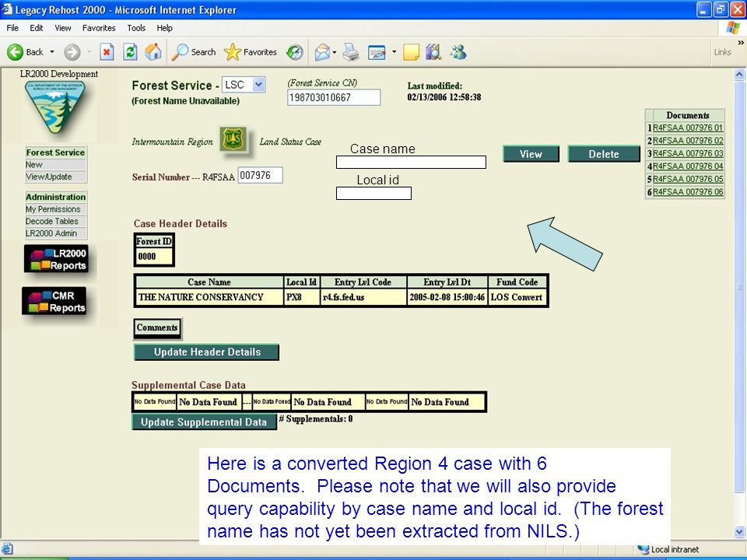Click the Forest Service CN input field
The height and width of the screenshot is (560, 747).
[334, 98]
